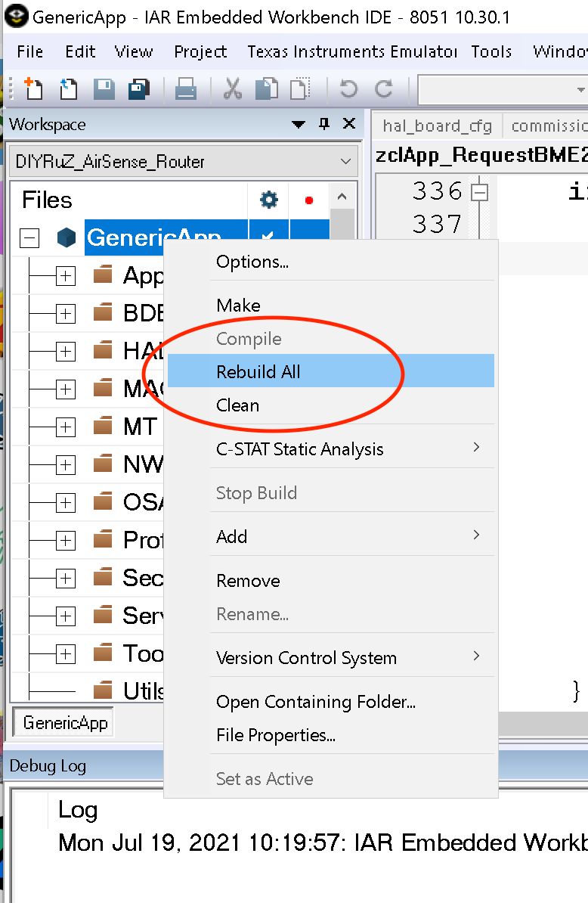Select the GenericApp workspace tab

point(65,723)
